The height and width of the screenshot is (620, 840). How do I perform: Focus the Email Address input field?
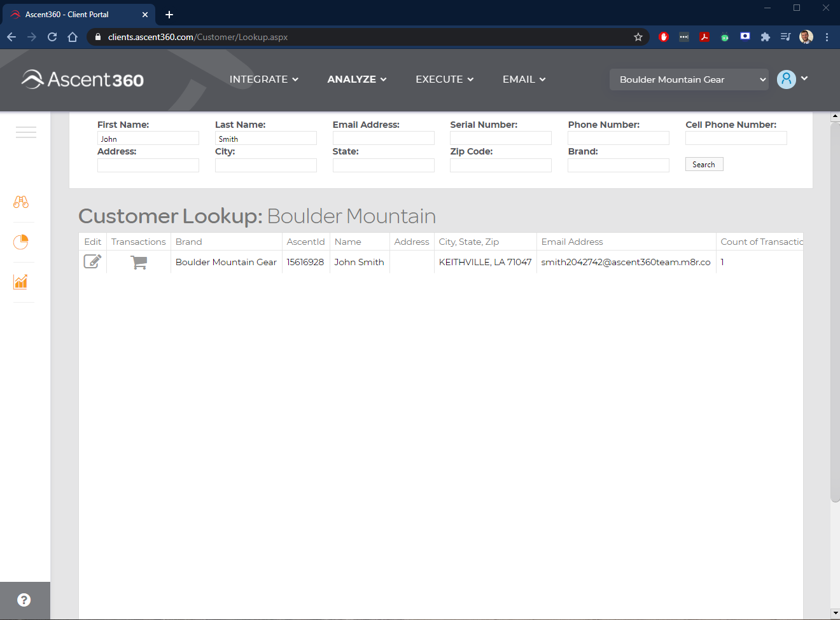384,138
